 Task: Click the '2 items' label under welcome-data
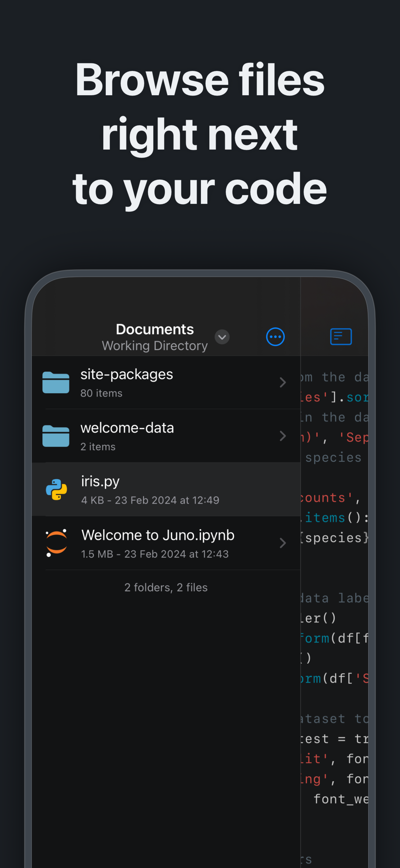98,447
